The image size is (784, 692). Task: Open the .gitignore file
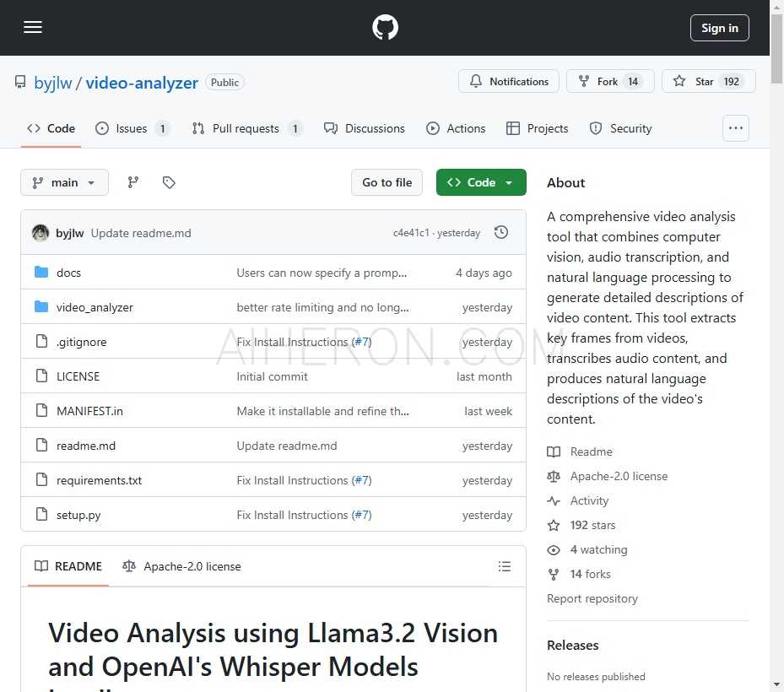[x=82, y=342]
